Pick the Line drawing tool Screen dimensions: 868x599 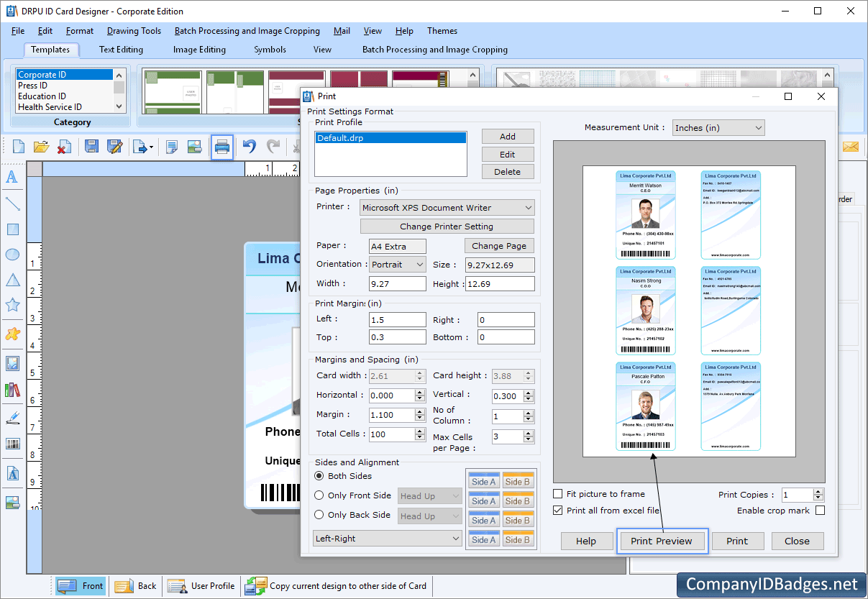[12, 204]
